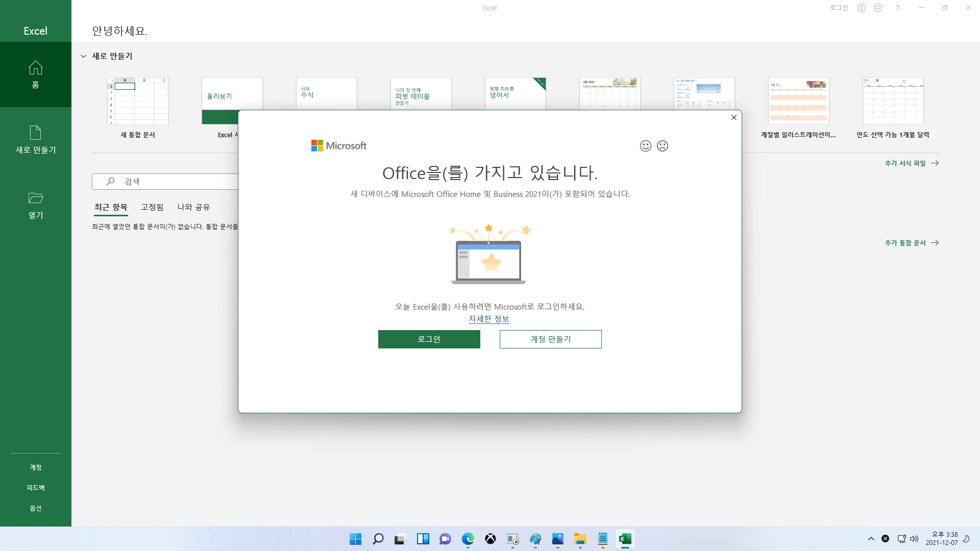Open 피드백 in sidebar
Image resolution: width=980 pixels, height=551 pixels.
[35, 488]
